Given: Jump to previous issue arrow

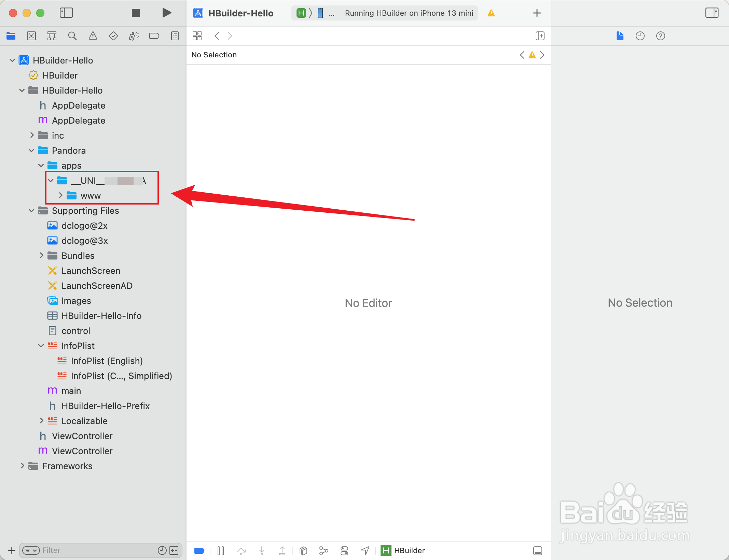Looking at the screenshot, I should (x=522, y=55).
